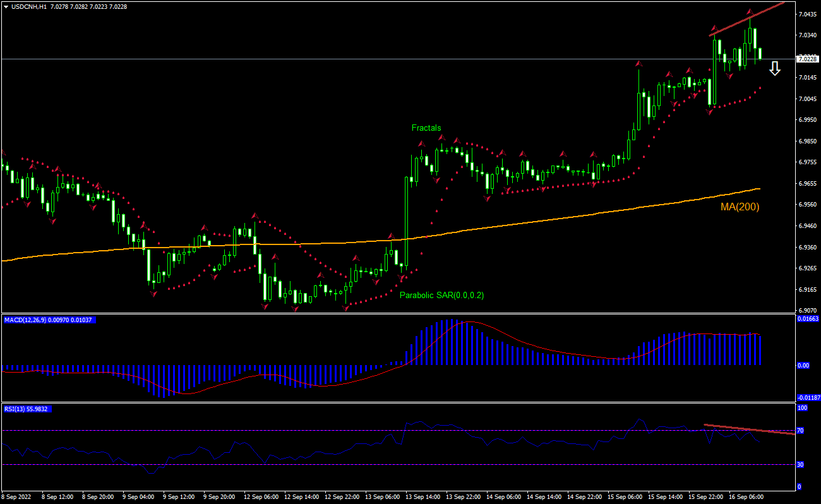Click the 7.0435 level on price scale

(x=806, y=13)
